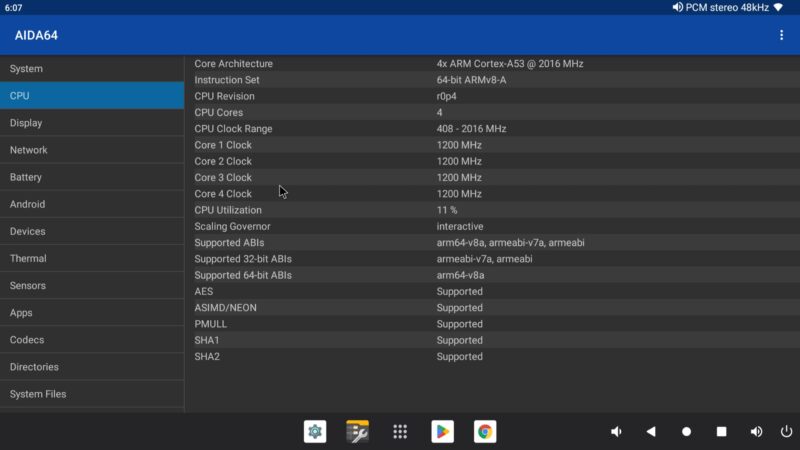The image size is (800, 450).
Task: Open the Thermal category
Action: tap(92, 258)
